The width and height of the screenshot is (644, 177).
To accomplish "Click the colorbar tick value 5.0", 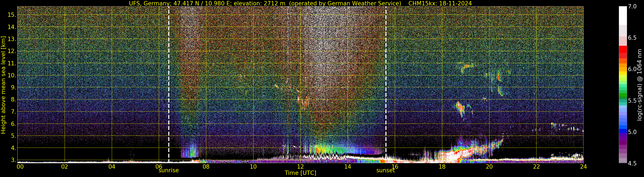I will click(632, 132).
